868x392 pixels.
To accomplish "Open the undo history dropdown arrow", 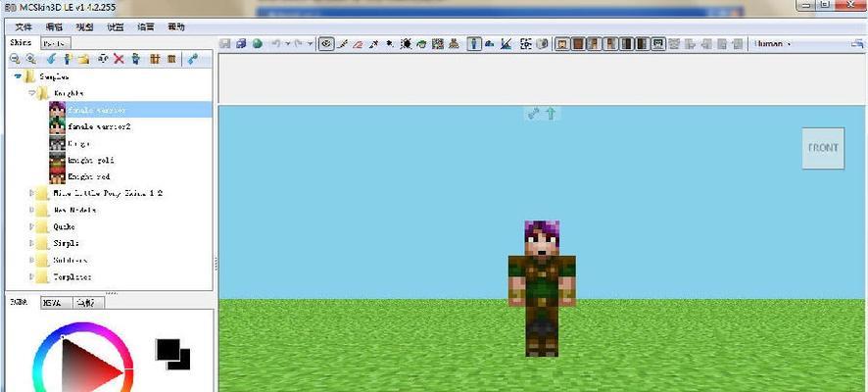I will (288, 43).
